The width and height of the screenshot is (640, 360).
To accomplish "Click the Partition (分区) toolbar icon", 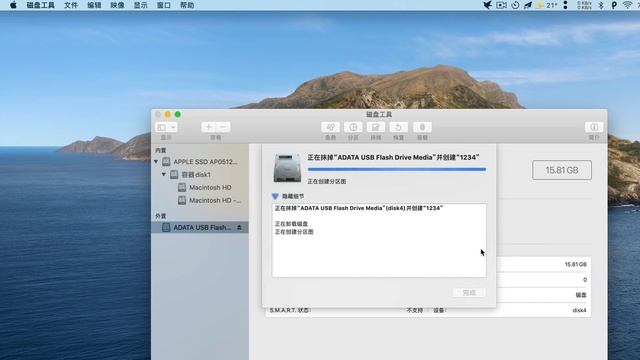I will pyautogui.click(x=353, y=127).
